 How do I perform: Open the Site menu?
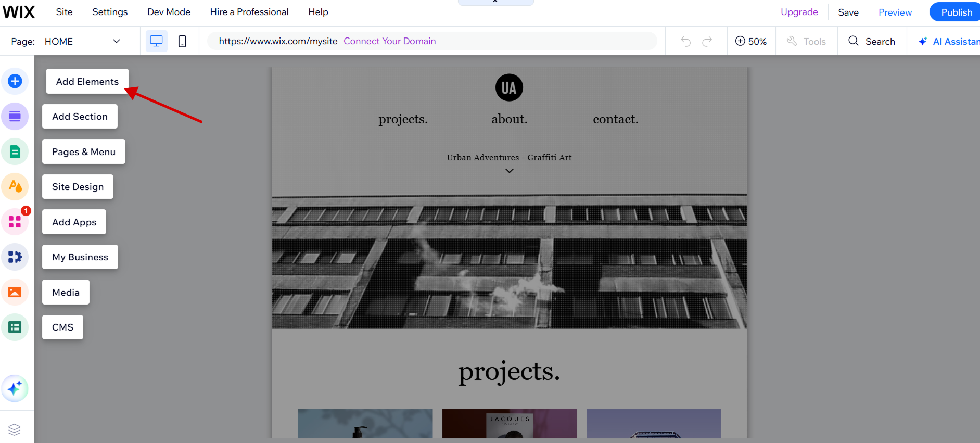(x=64, y=12)
